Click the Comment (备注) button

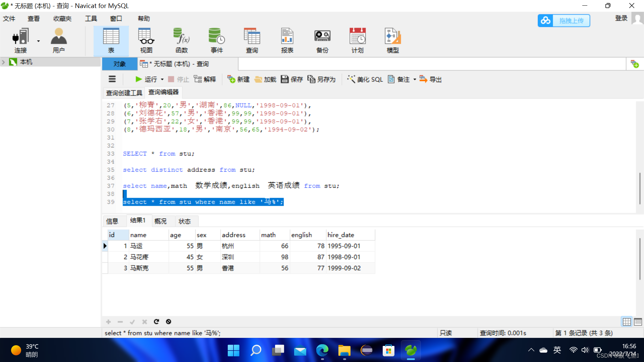(399, 79)
